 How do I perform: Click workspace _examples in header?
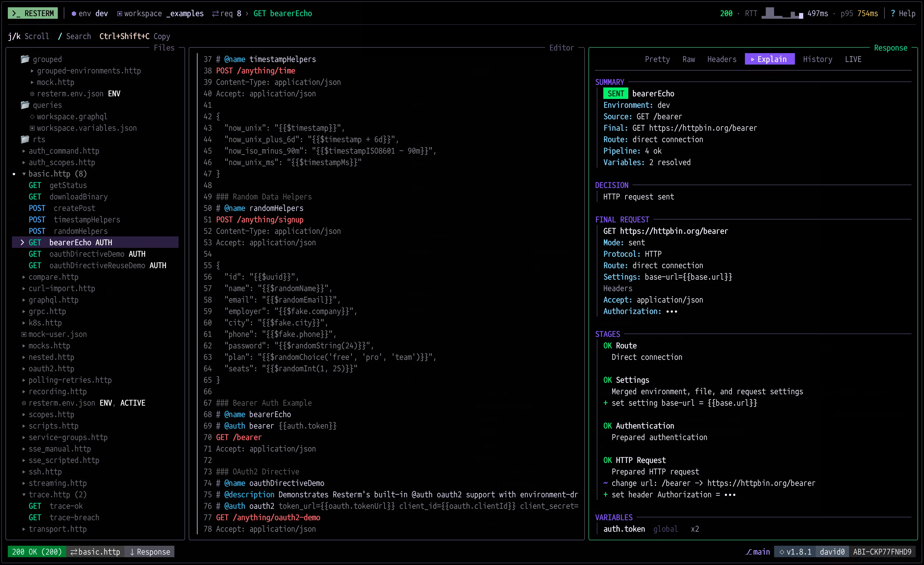pyautogui.click(x=161, y=14)
